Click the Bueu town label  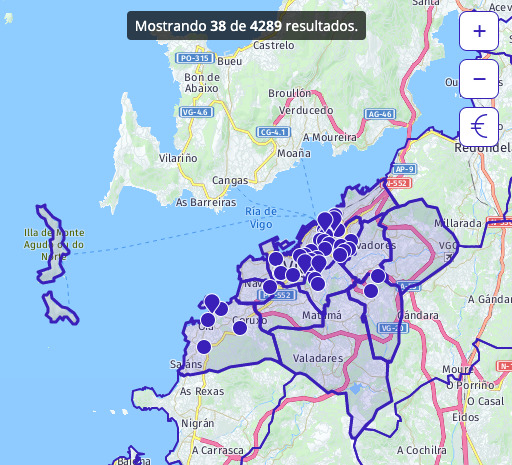click(x=230, y=61)
